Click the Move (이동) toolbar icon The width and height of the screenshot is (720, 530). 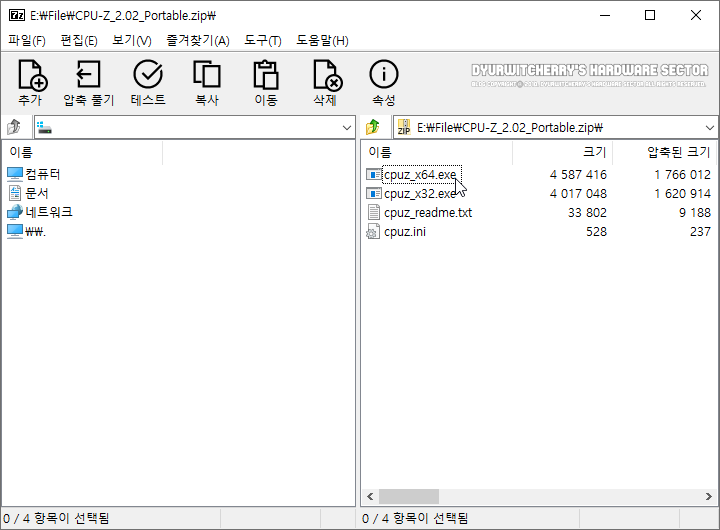click(x=266, y=74)
